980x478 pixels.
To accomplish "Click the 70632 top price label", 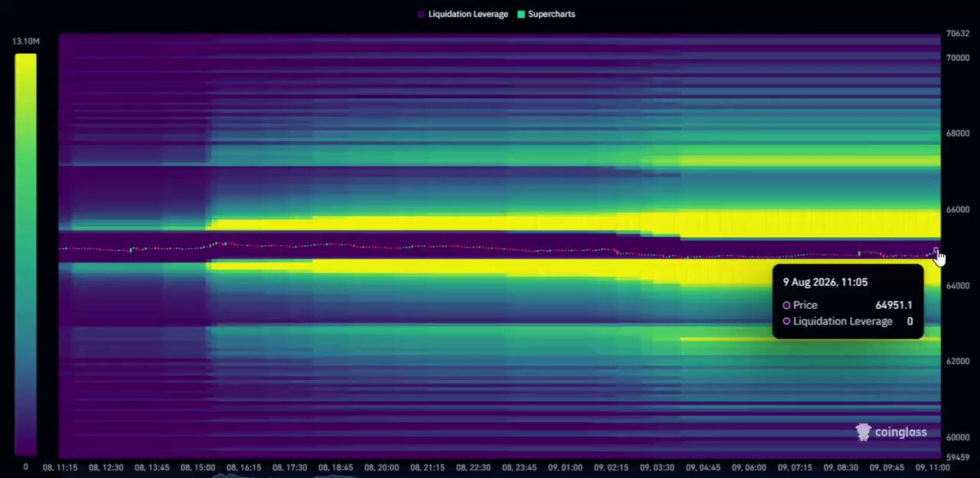I will pyautogui.click(x=958, y=34).
